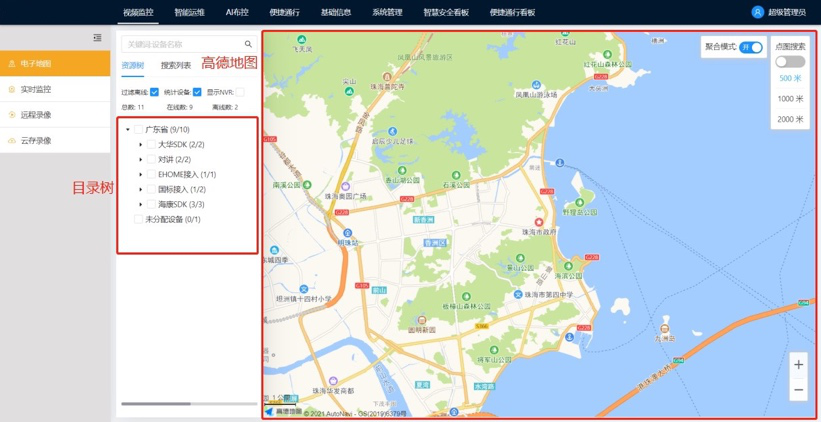Click the 珠海奥园广场 shopping marker on the map
The width and height of the screenshot is (821, 422).
345,186
